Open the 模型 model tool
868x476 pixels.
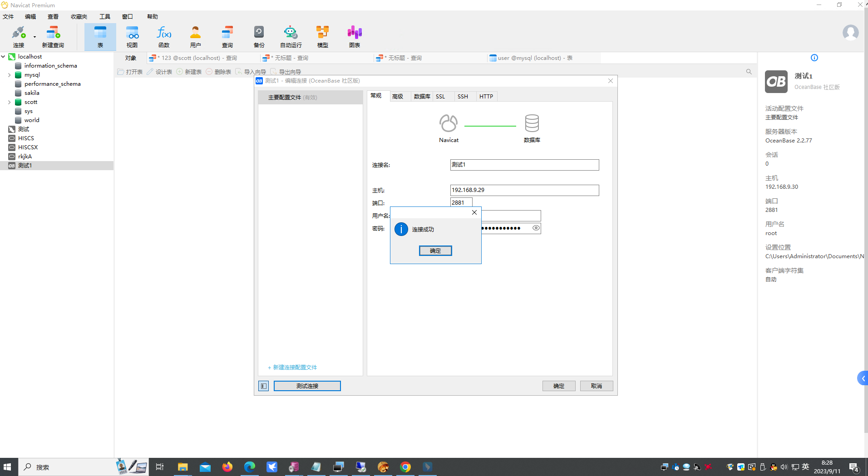[x=323, y=36]
